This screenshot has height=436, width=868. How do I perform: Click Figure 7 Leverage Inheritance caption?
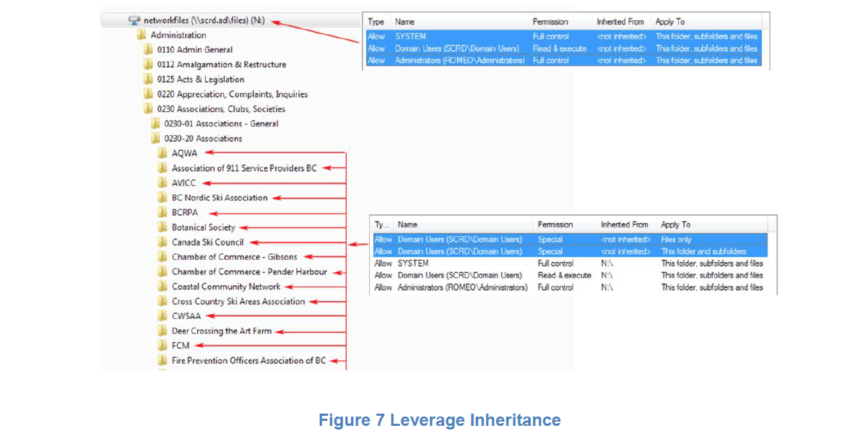439,420
